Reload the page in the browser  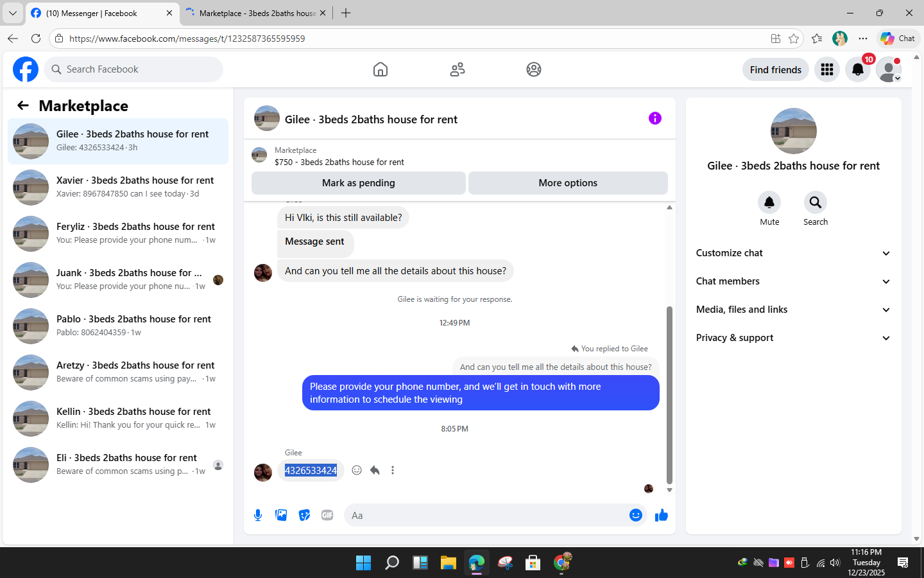36,39
